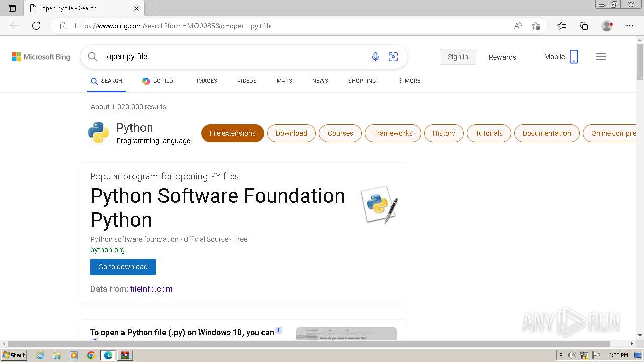The image size is (644, 362).
Task: Switch to the MAPS tab
Action: click(284, 81)
